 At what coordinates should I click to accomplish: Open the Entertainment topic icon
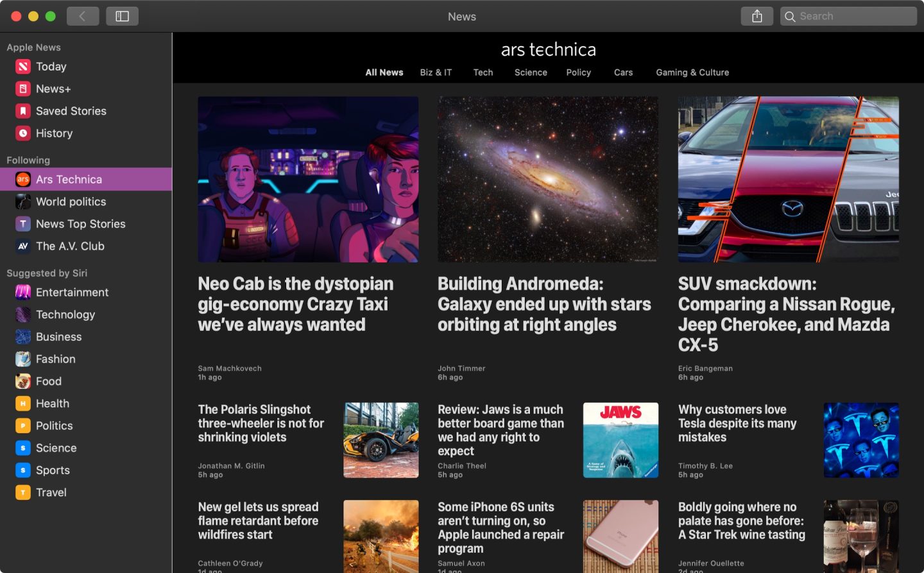(x=23, y=293)
